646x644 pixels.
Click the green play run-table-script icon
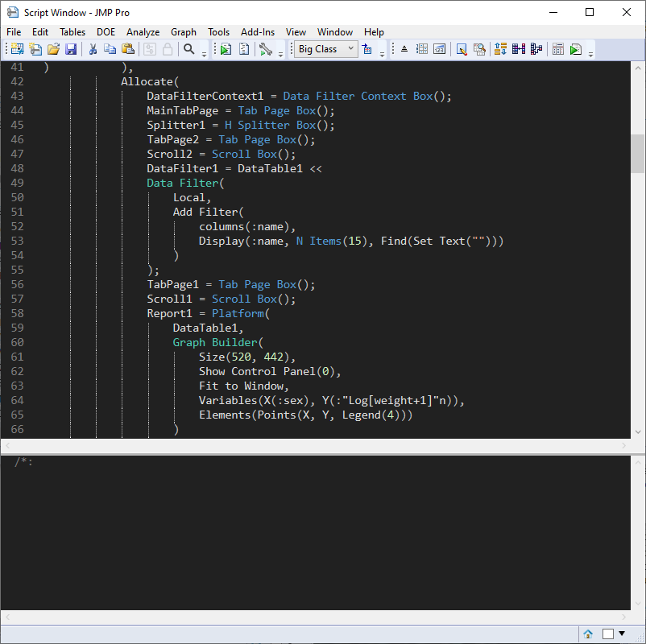576,49
